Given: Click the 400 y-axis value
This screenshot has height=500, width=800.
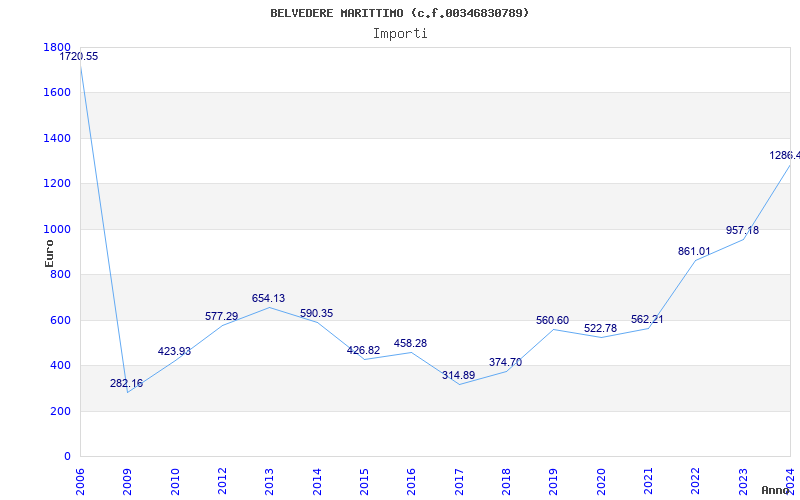Looking at the screenshot, I should [x=60, y=366].
